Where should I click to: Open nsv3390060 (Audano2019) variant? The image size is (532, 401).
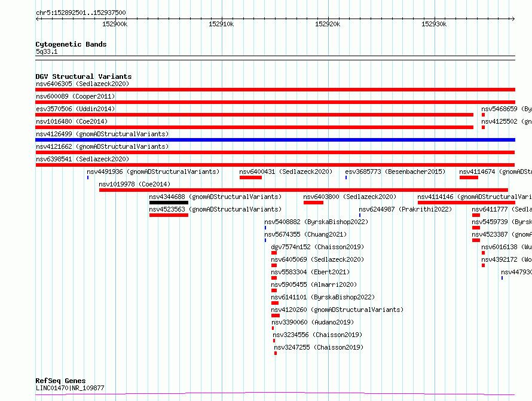[x=313, y=322]
